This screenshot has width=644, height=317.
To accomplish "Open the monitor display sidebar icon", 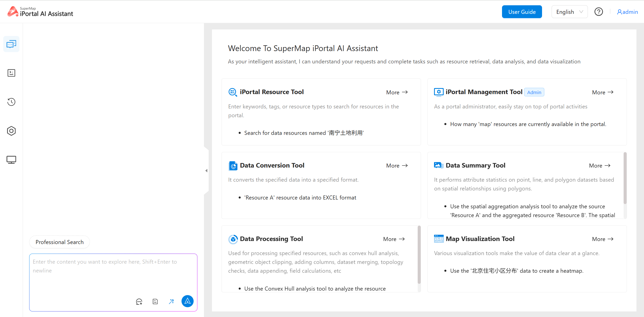I will pyautogui.click(x=11, y=160).
